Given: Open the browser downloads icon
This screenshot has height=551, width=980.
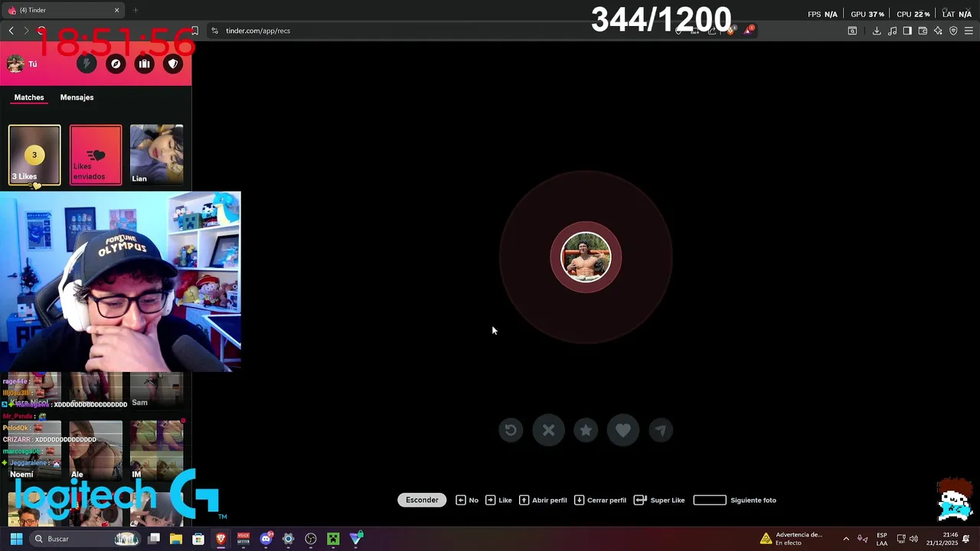Looking at the screenshot, I should click(877, 31).
